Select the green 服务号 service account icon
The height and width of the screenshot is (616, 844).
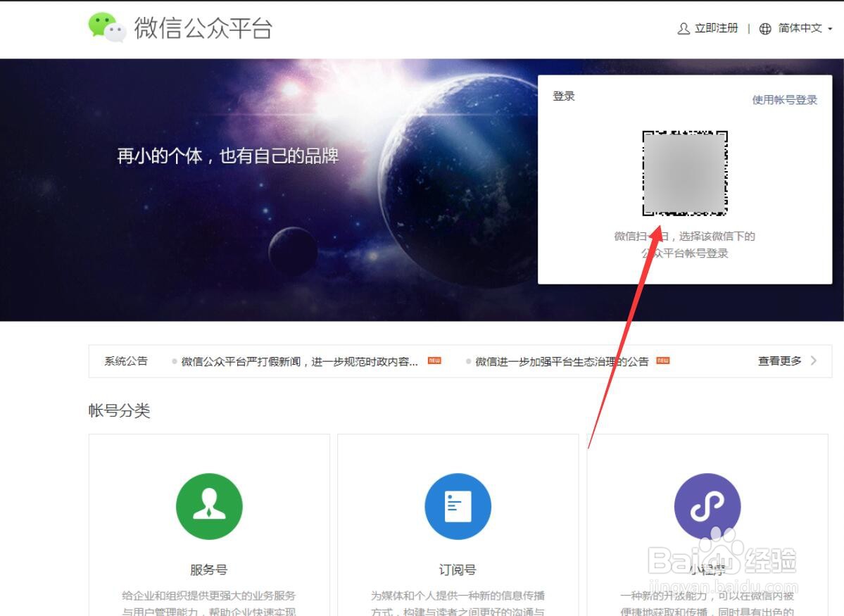pyautogui.click(x=208, y=505)
